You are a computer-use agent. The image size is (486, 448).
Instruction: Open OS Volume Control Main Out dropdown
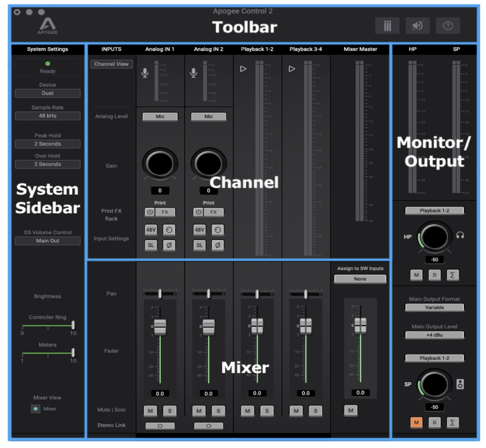[48, 241]
